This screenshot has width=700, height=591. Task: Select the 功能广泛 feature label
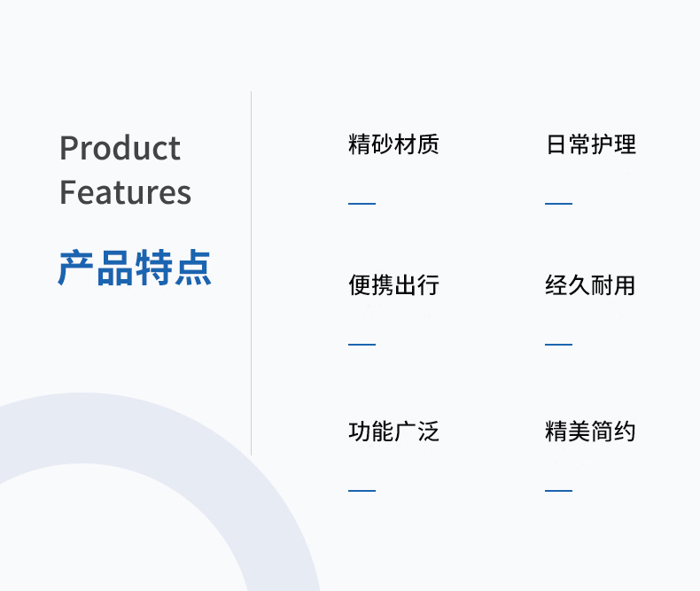coord(393,432)
